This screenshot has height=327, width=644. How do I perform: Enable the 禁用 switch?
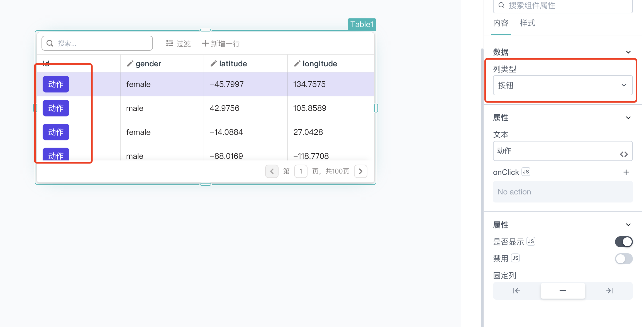624,259
